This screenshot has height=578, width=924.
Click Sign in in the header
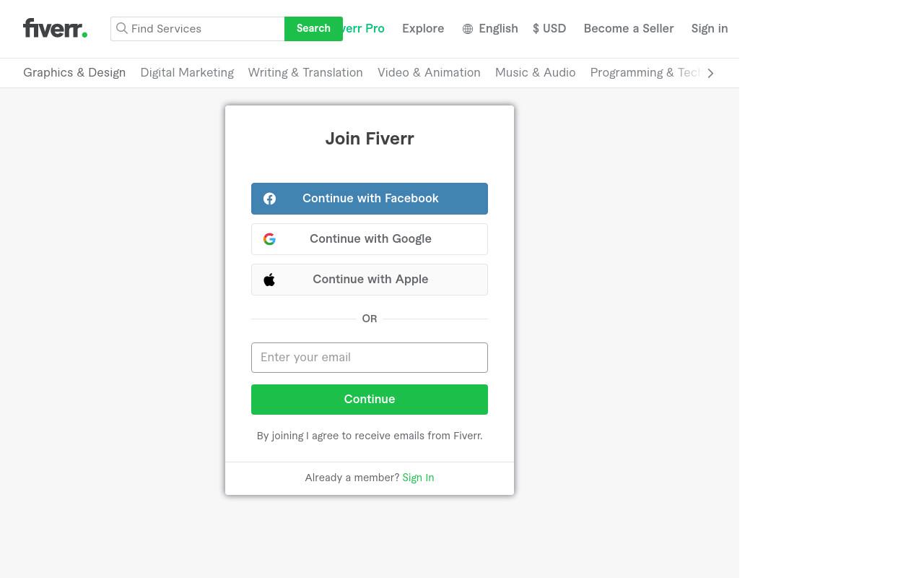click(710, 29)
